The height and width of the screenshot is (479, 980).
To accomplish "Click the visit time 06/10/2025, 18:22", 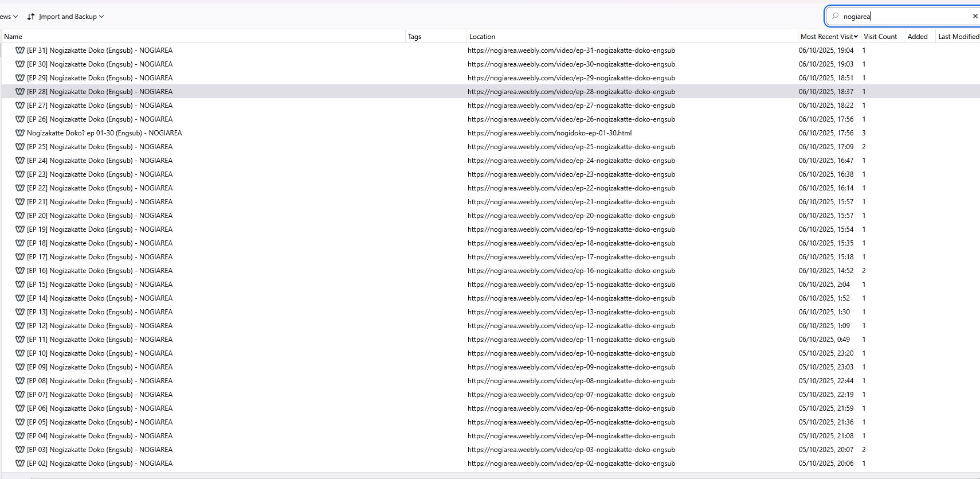I will coord(826,106).
